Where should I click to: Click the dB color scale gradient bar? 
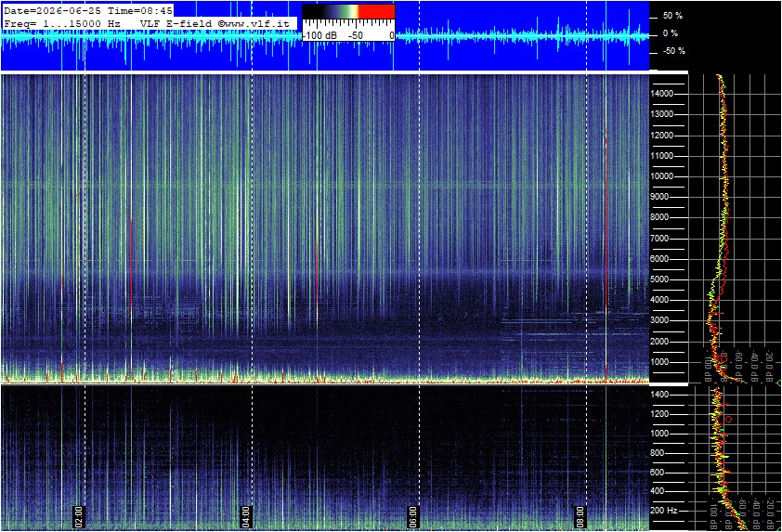pos(348,12)
